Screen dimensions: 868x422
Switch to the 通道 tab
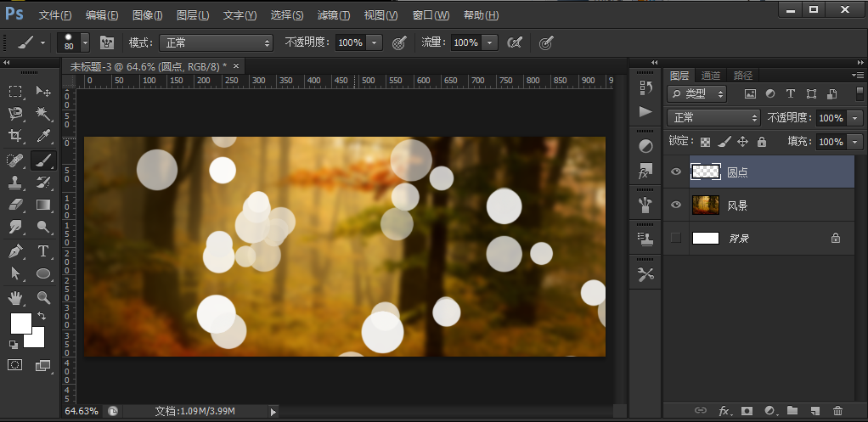click(711, 76)
